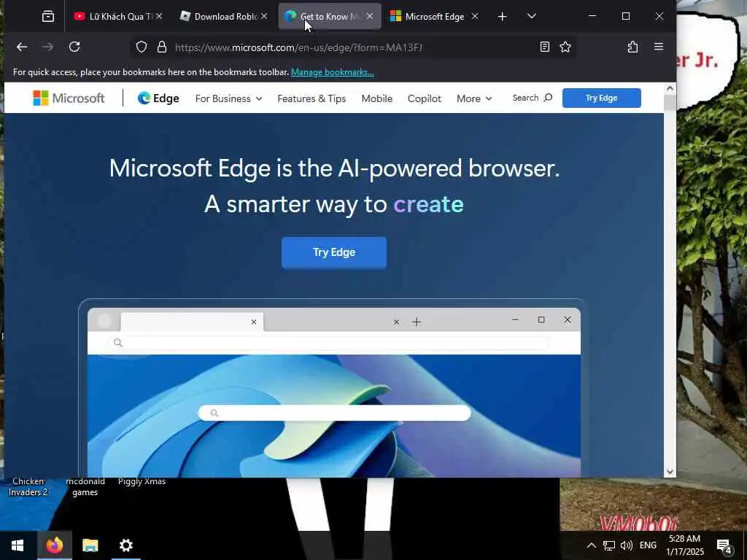The width and height of the screenshot is (747, 560).
Task: Expand the For Business dropdown
Action: tap(228, 98)
